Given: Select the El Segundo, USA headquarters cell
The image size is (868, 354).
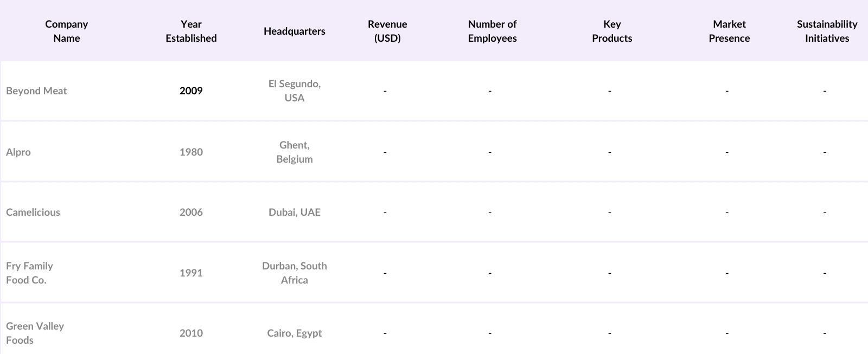Looking at the screenshot, I should pos(295,91).
